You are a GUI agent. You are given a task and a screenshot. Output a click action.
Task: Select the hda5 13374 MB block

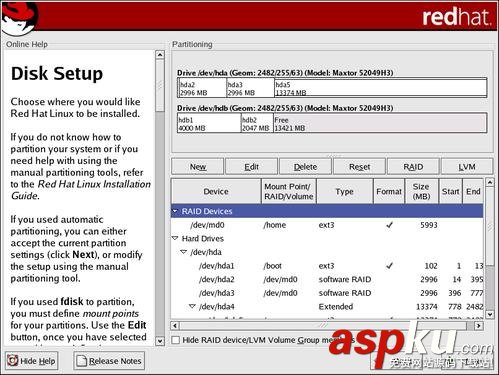380,88
